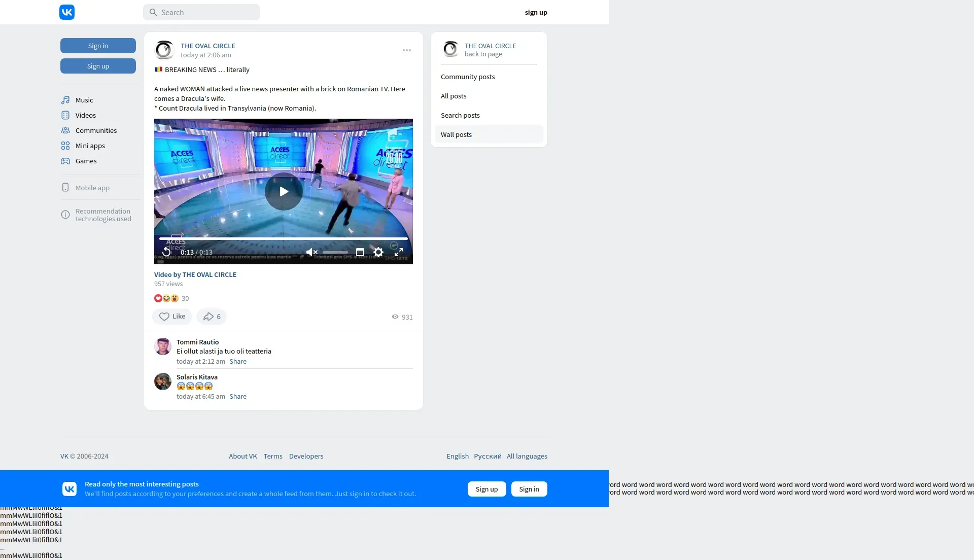Adjust the video volume slider
Screen dimensions: 974x560
coord(335,252)
